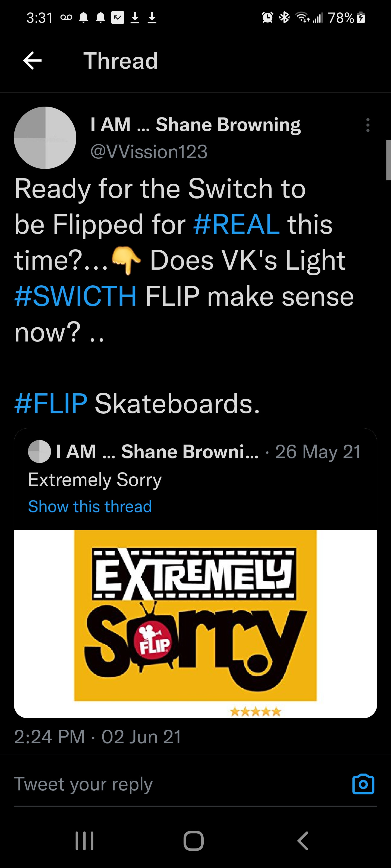Image resolution: width=391 pixels, height=868 pixels.
Task: Open the #FLIP hashtag
Action: (51, 403)
